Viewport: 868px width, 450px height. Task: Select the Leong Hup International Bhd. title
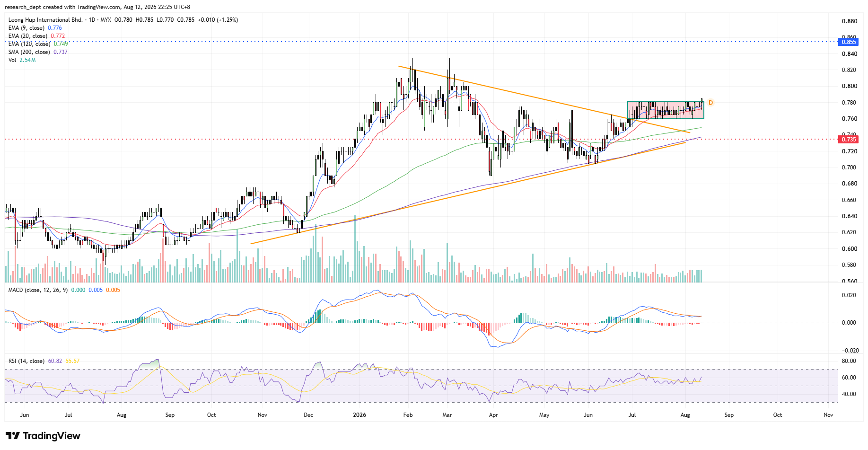(45, 20)
